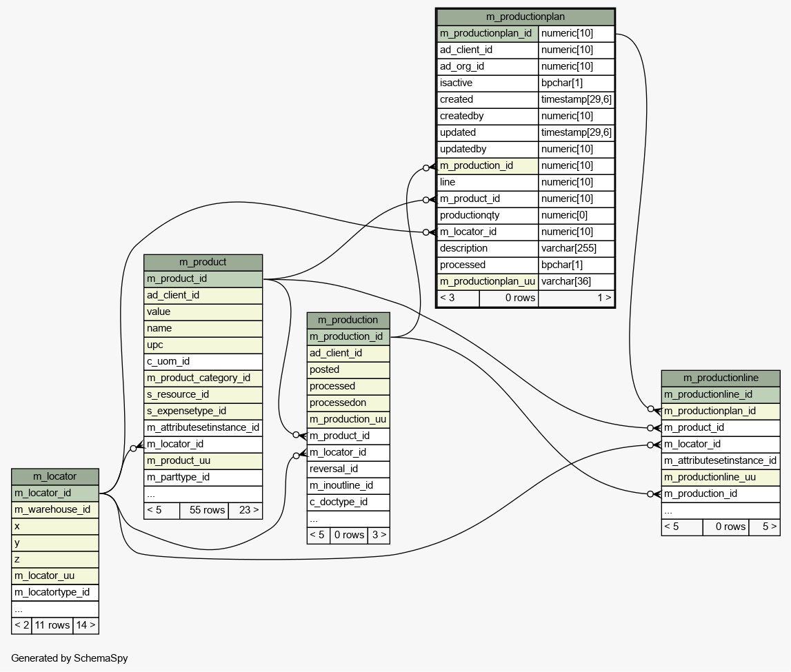Click '< 2' parents count in m_locator
The image size is (791, 672).
21,626
